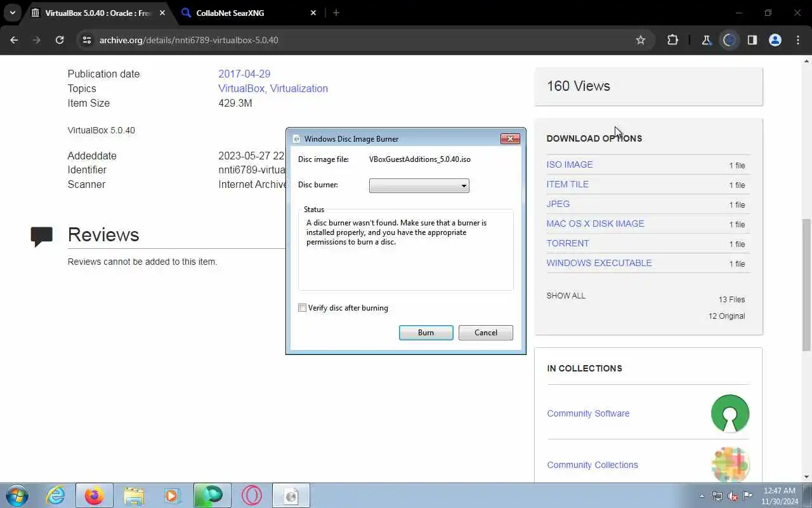Click the 160 Views text
This screenshot has width=812, height=508.
click(x=579, y=86)
